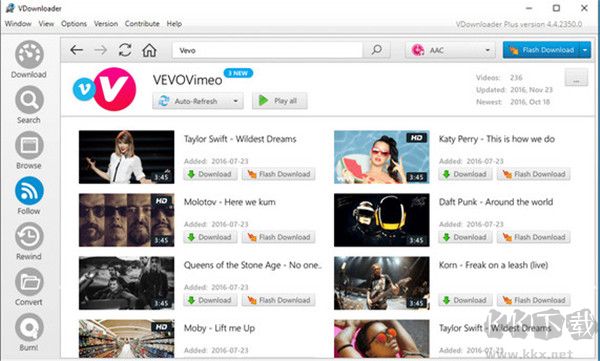
Task: Flash Download Korn Freak on a leash
Action: tap(534, 301)
